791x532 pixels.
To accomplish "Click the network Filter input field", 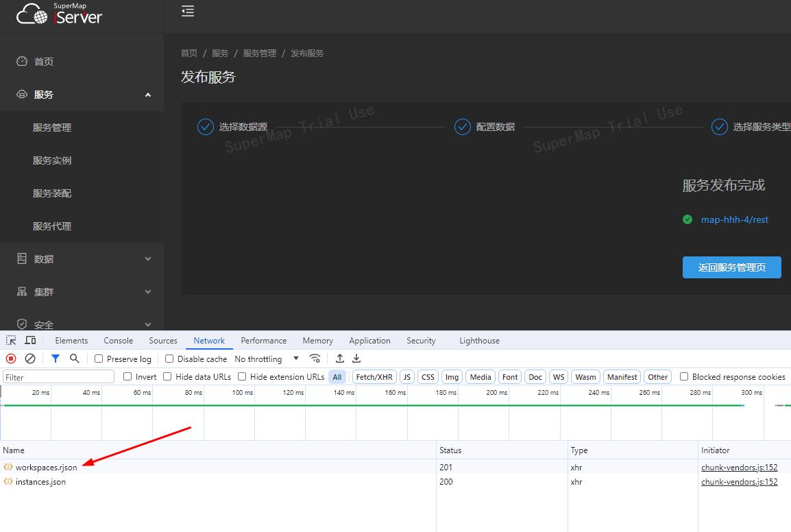I will click(x=58, y=377).
